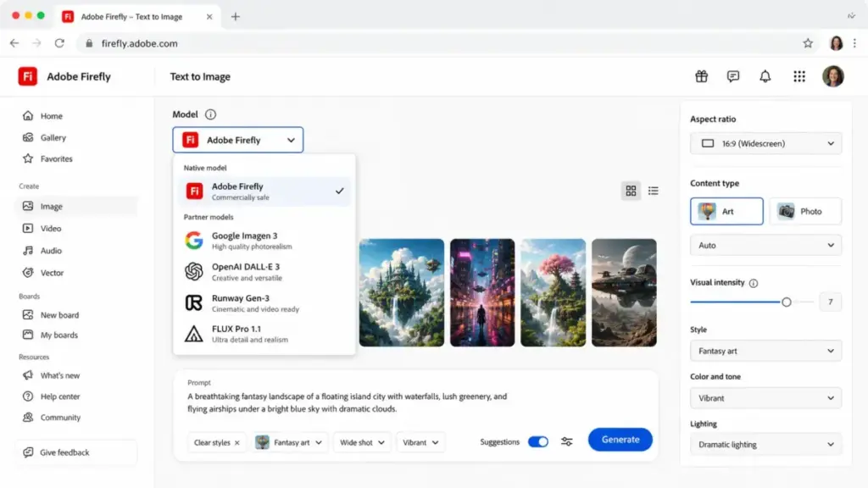Open the Vibrant Color and tone dropdown
Image resolution: width=868 pixels, height=488 pixels.
pos(765,398)
